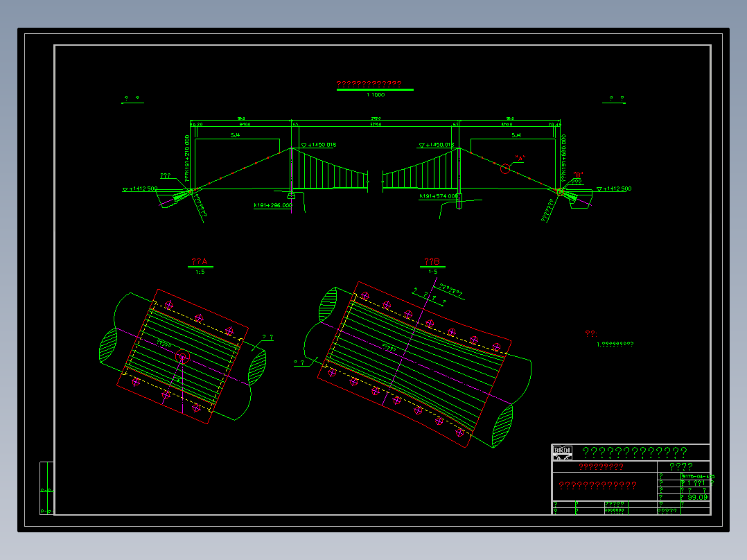Click the red circle at the center of detail A
The image size is (747, 560).
(182, 356)
